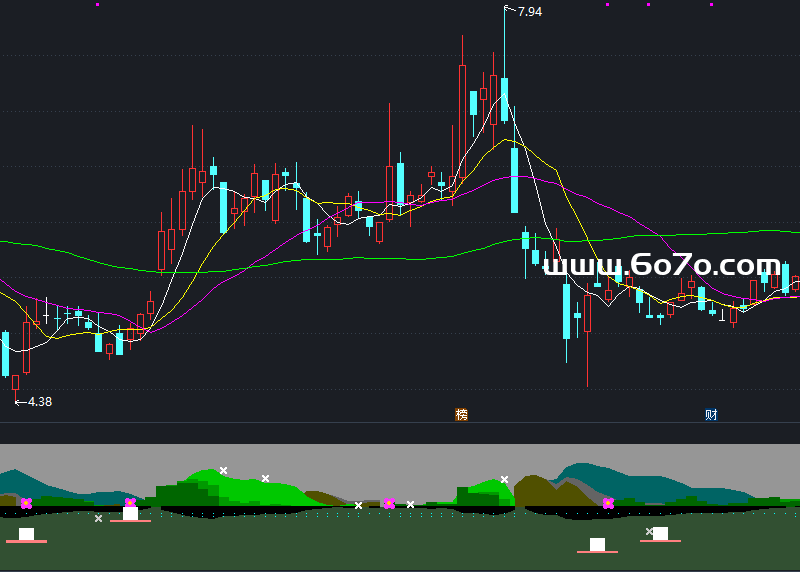
Task: Click the rightmost white square signal marker
Action: point(660,533)
